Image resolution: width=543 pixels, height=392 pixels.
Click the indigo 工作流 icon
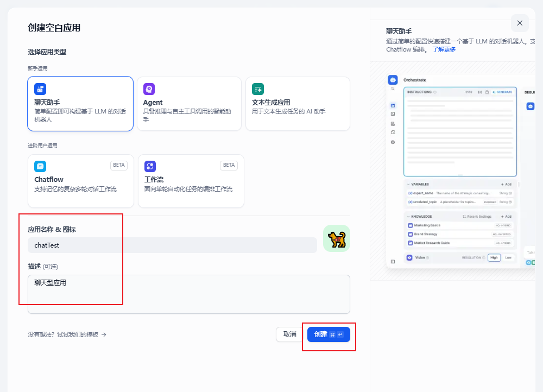click(150, 166)
